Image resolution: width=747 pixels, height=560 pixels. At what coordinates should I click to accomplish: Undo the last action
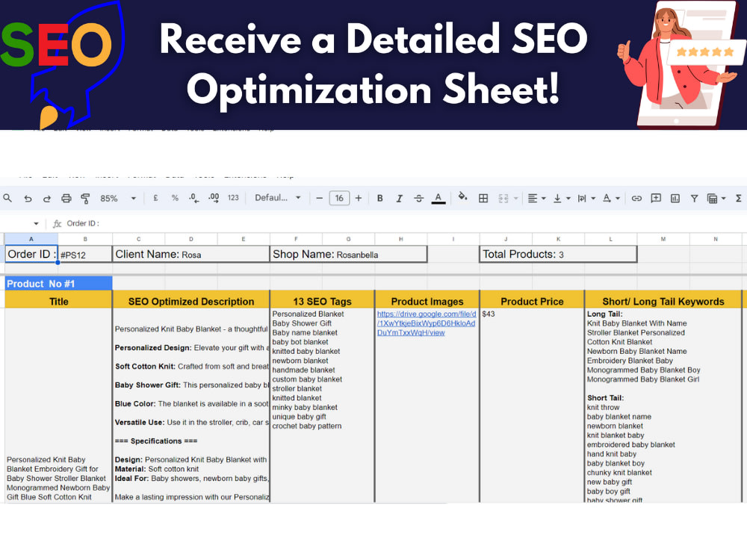(28, 199)
